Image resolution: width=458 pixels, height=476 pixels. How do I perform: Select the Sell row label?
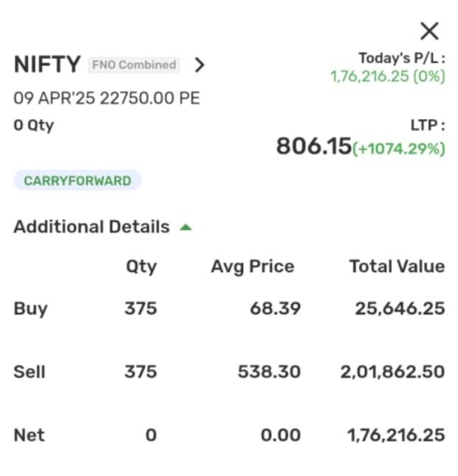coord(30,372)
